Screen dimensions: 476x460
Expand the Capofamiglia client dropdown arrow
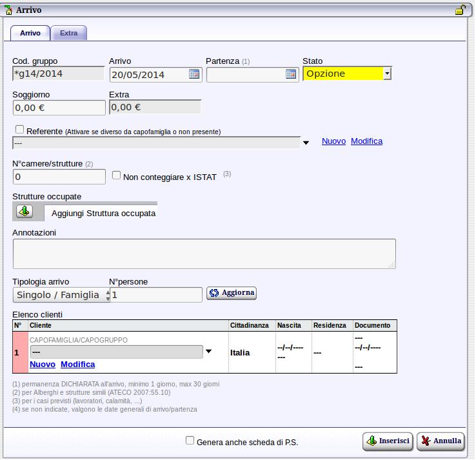tap(208, 352)
